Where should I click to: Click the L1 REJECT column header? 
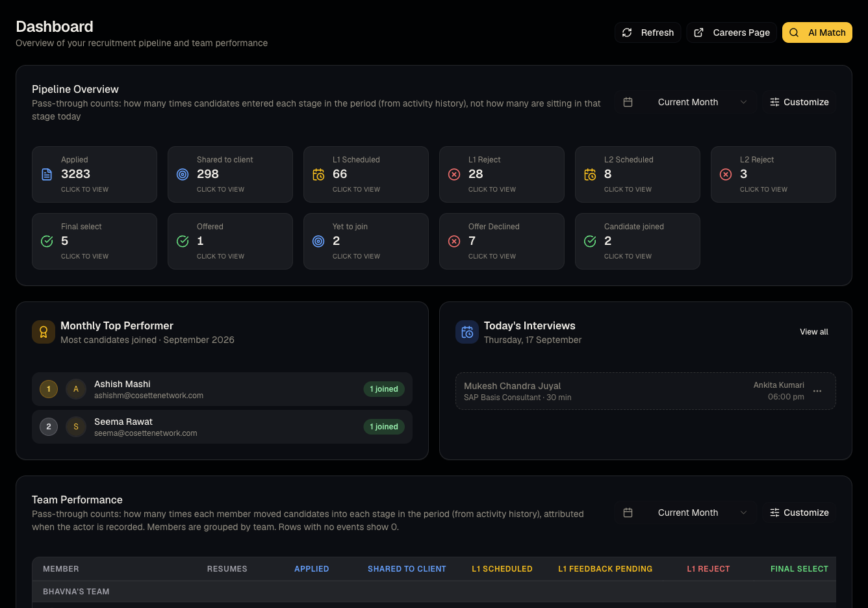tap(709, 569)
